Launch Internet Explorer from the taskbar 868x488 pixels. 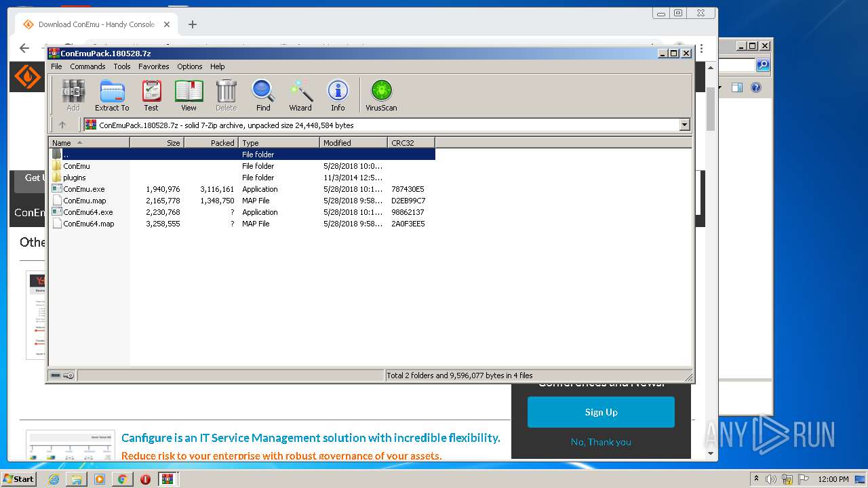pyautogui.click(x=54, y=479)
